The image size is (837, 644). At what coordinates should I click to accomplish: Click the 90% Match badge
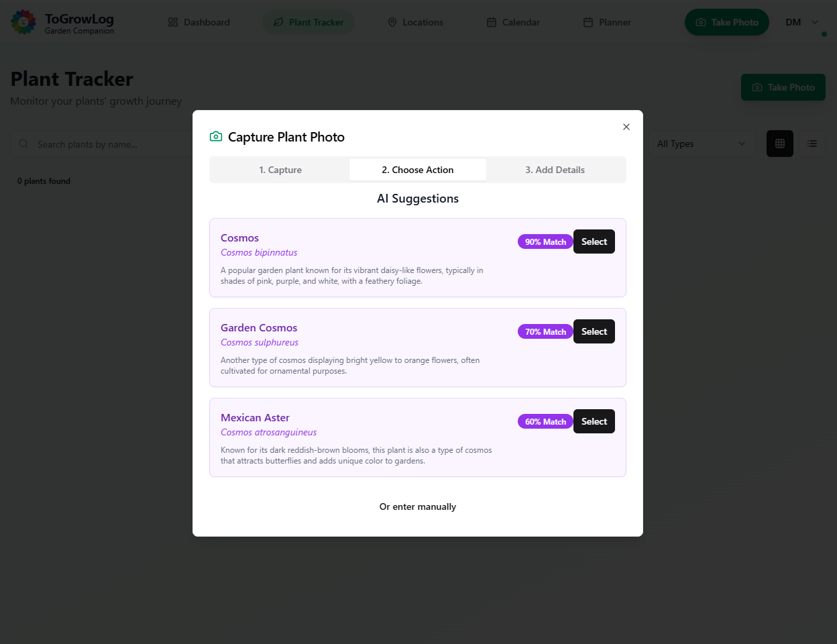pyautogui.click(x=545, y=242)
